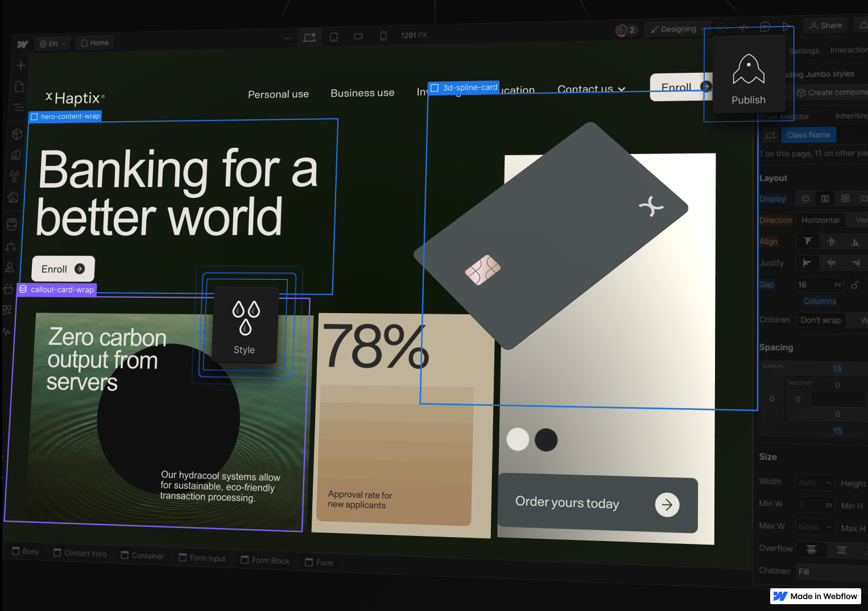The height and width of the screenshot is (611, 868).
Task: Select the flex display option in Layout
Action: (825, 199)
